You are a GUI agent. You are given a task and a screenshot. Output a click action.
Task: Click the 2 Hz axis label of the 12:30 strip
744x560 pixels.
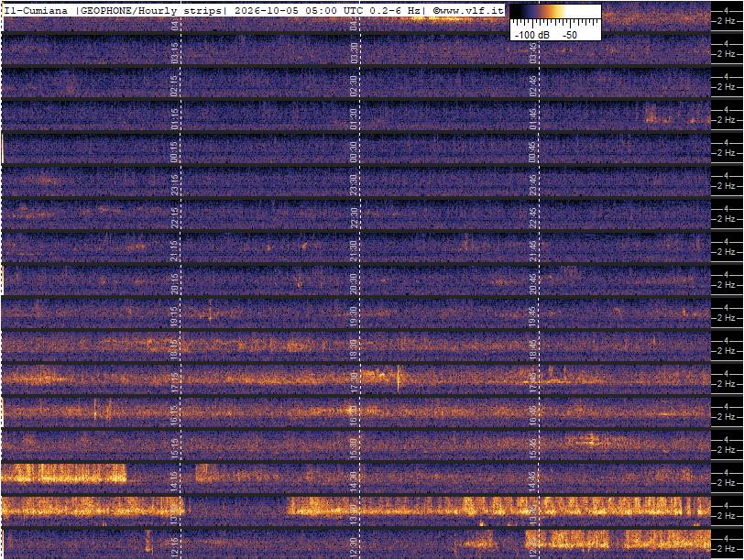pyautogui.click(x=726, y=549)
